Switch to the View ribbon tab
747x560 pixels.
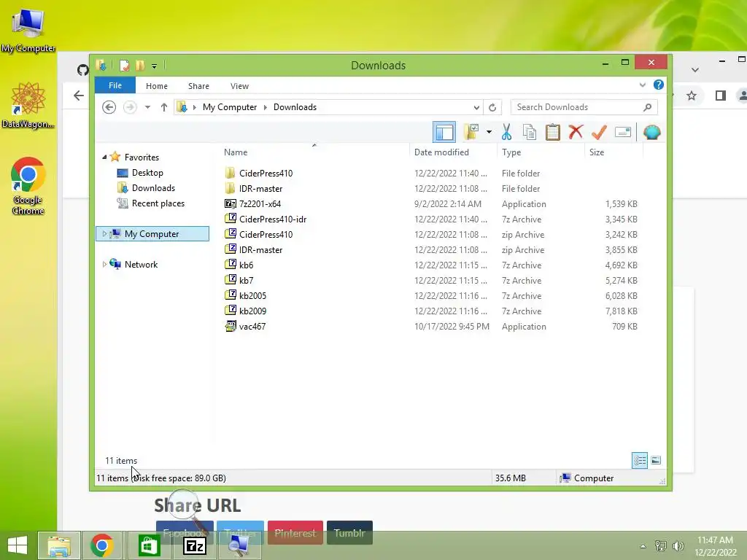[x=239, y=86]
